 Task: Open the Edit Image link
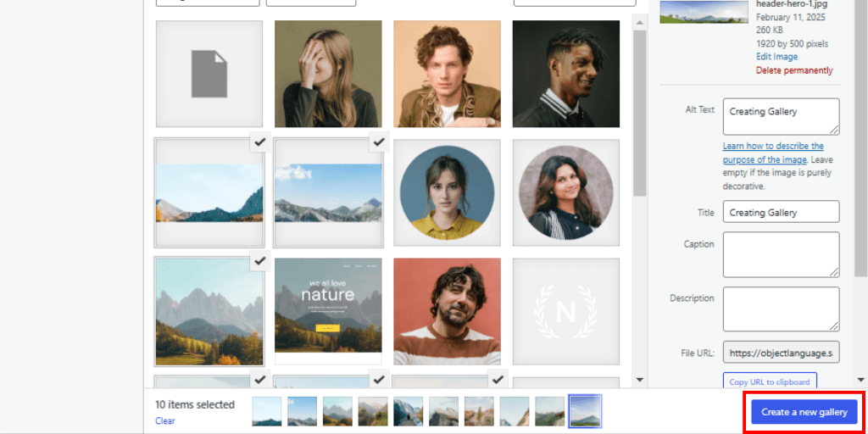pyautogui.click(x=776, y=57)
